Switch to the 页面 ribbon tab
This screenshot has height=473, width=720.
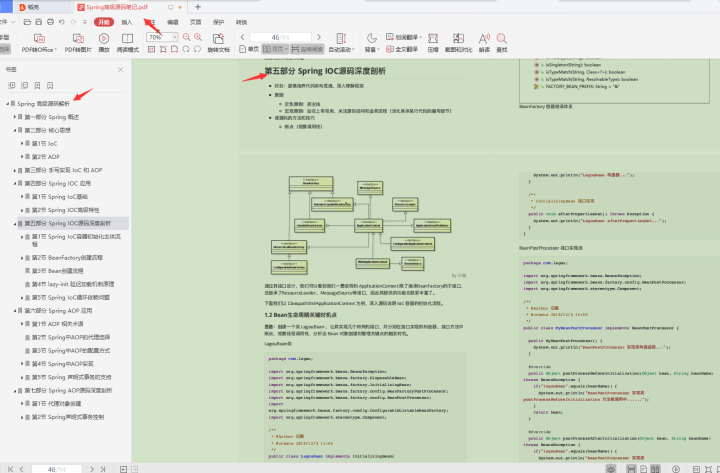(196, 22)
